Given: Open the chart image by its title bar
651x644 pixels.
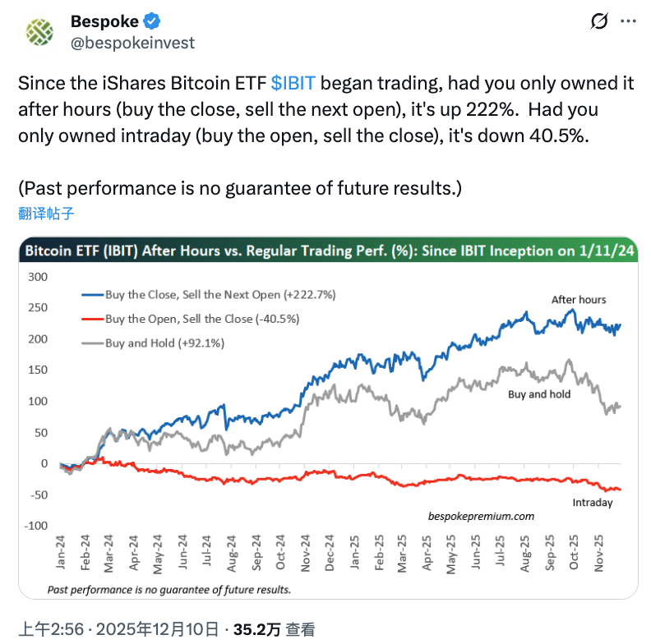Looking at the screenshot, I should (x=329, y=251).
